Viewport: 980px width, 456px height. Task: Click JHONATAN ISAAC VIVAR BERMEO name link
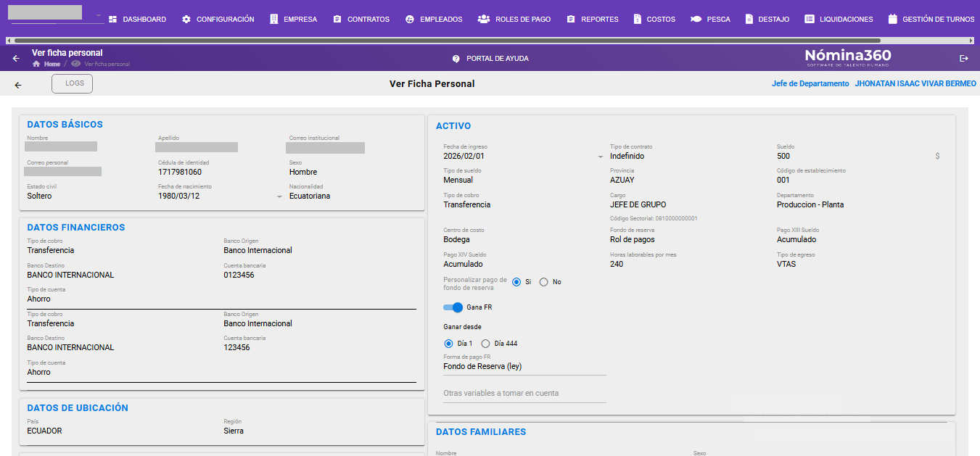(915, 84)
